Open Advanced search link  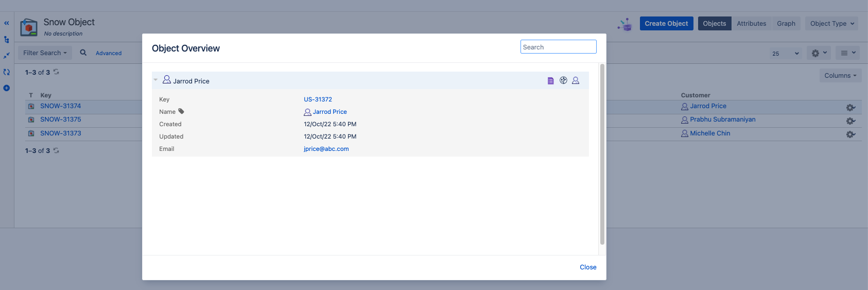pos(109,53)
